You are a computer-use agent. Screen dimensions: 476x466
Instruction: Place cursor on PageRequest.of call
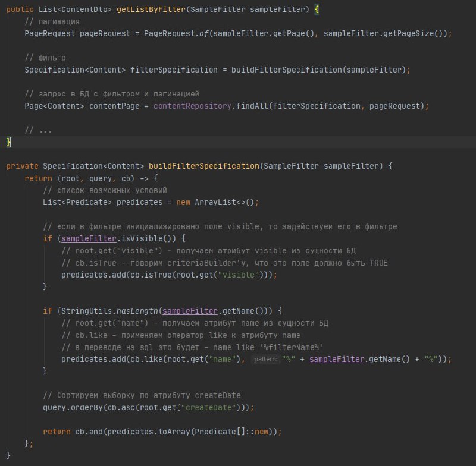pos(177,33)
